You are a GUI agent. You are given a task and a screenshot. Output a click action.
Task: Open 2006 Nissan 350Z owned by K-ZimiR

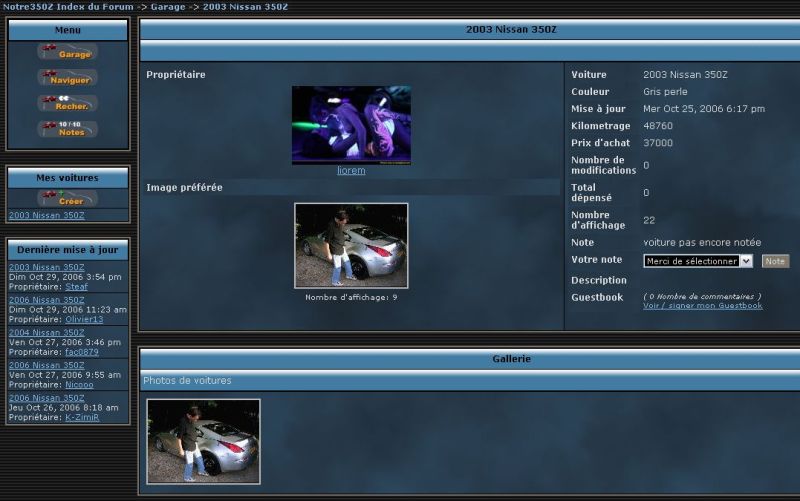[46, 398]
